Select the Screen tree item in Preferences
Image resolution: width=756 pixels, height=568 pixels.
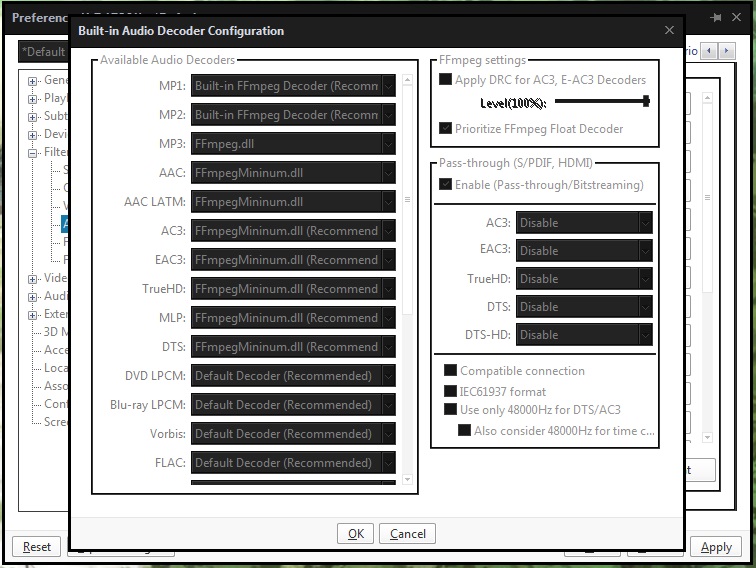56,421
